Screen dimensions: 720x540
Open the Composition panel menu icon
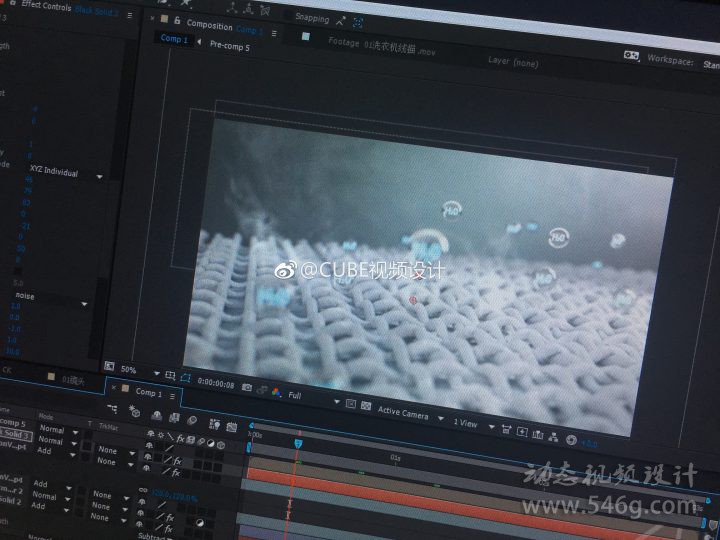(x=274, y=33)
